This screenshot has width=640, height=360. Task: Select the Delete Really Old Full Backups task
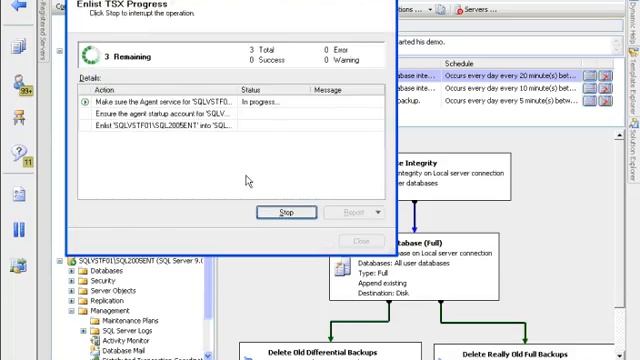point(524,352)
